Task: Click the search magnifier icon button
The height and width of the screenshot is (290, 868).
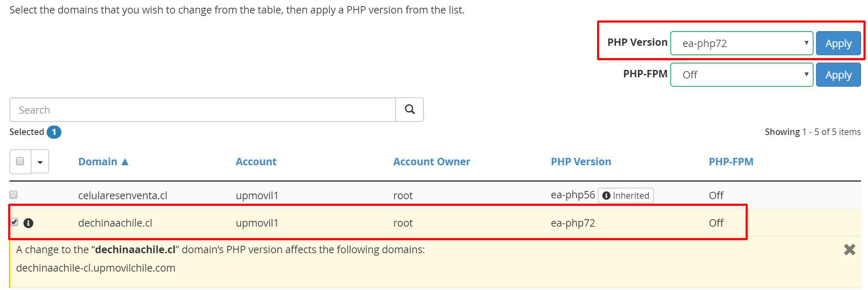Action: 410,110
